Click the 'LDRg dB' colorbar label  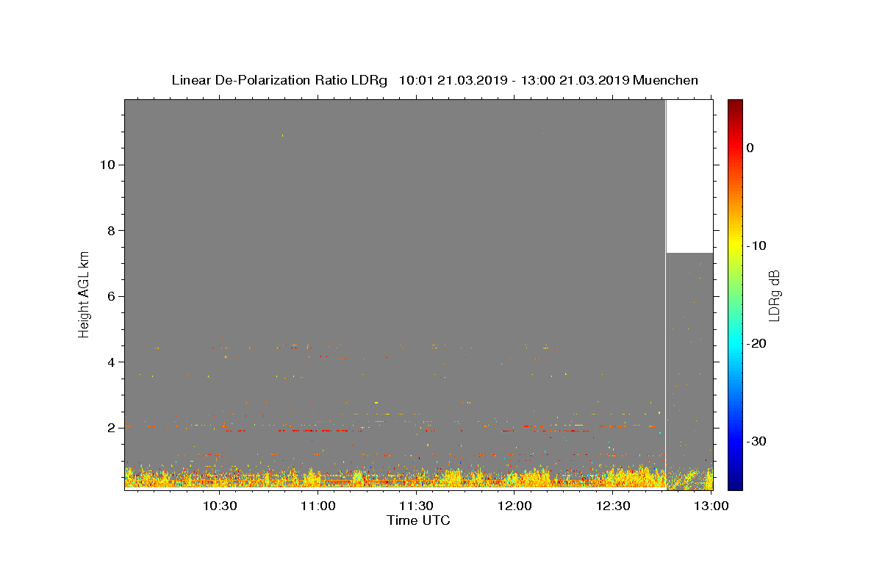(x=773, y=295)
